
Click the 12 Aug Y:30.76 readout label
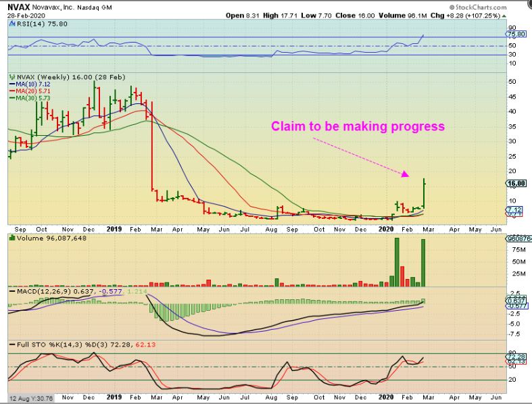[x=31, y=398]
